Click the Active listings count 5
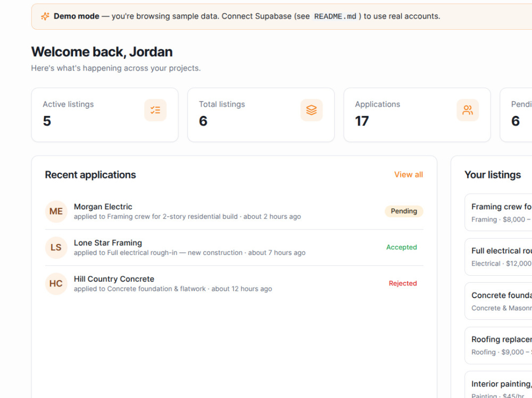The image size is (532, 398). 47,121
